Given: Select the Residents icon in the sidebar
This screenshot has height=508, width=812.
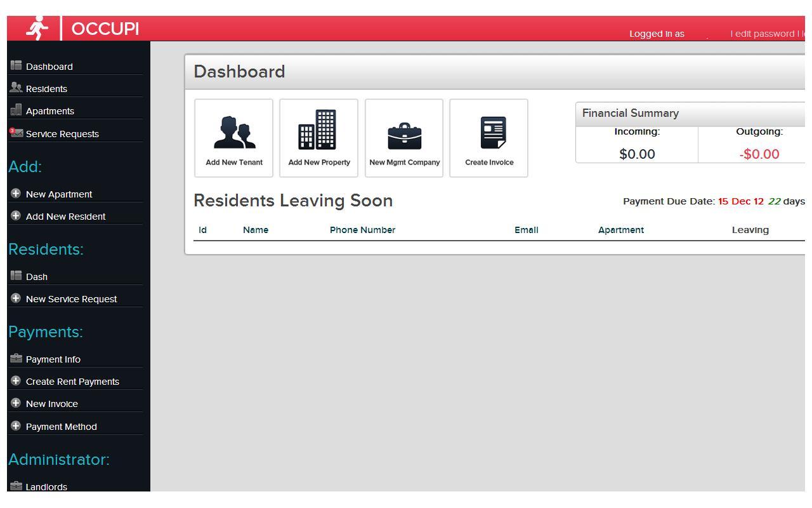Looking at the screenshot, I should [x=15, y=88].
